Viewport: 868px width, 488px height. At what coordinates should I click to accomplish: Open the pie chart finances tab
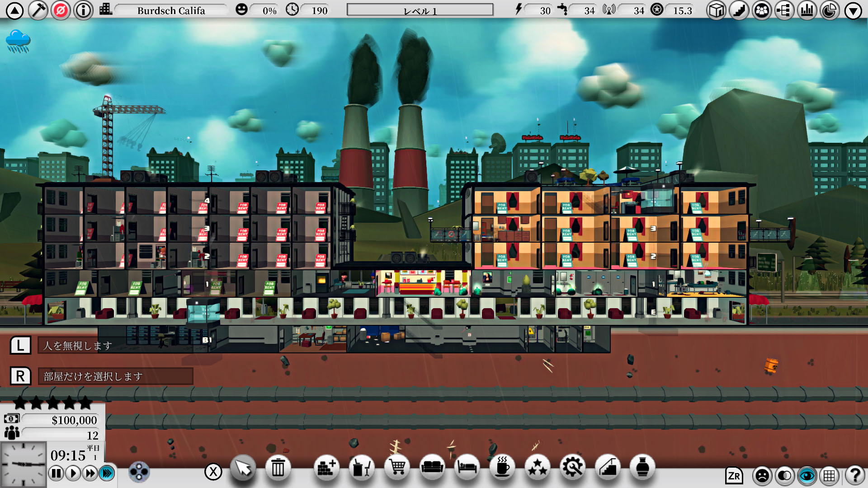click(830, 10)
